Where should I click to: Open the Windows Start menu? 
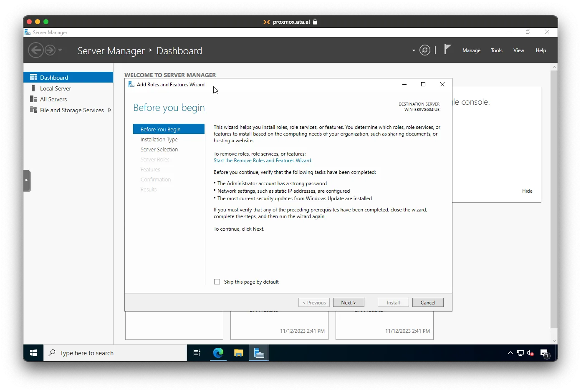coord(33,353)
